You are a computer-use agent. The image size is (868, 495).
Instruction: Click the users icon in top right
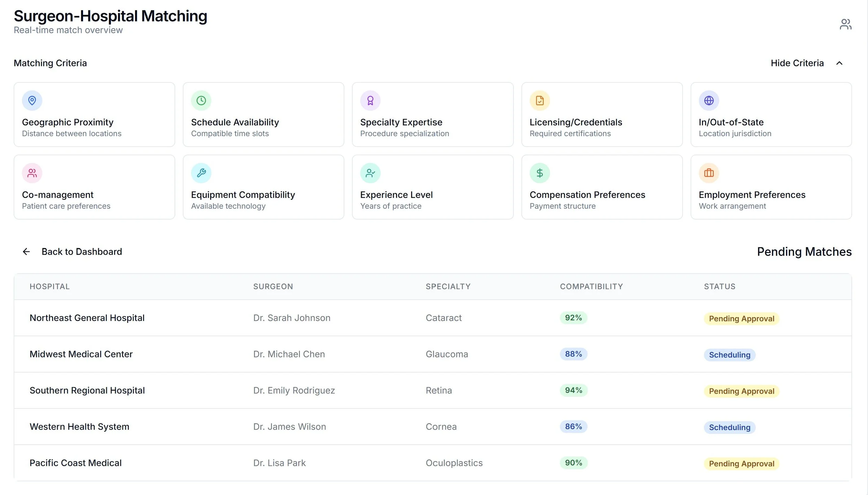point(845,24)
